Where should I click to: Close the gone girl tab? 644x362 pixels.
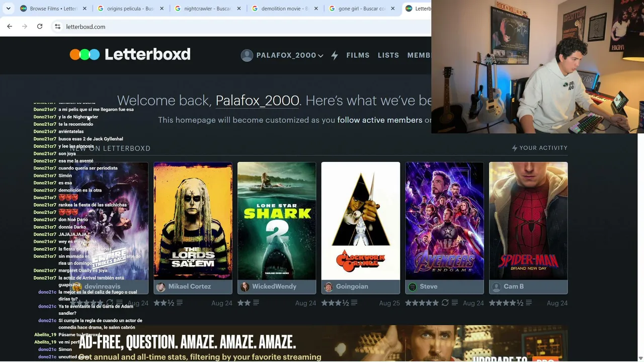tap(393, 9)
